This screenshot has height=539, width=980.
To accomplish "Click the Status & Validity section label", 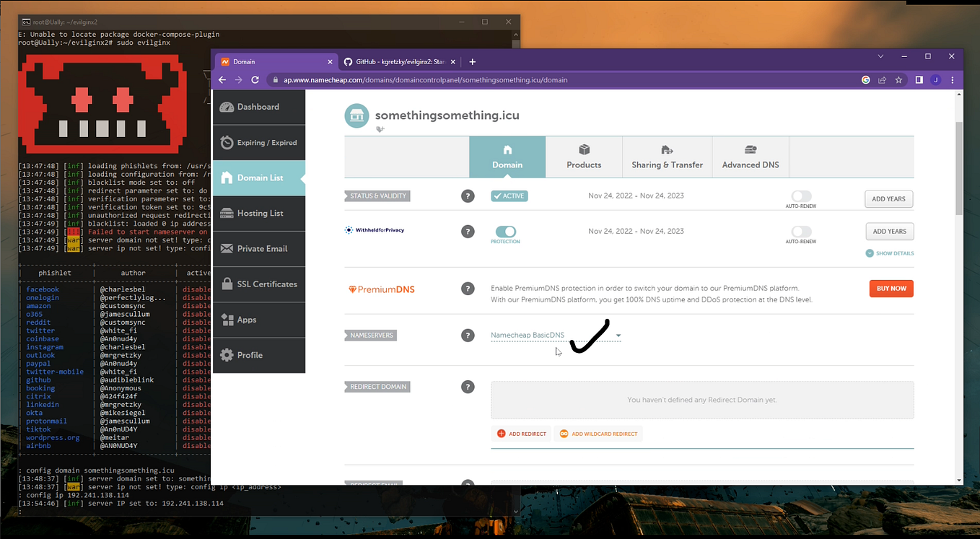I will click(x=377, y=196).
